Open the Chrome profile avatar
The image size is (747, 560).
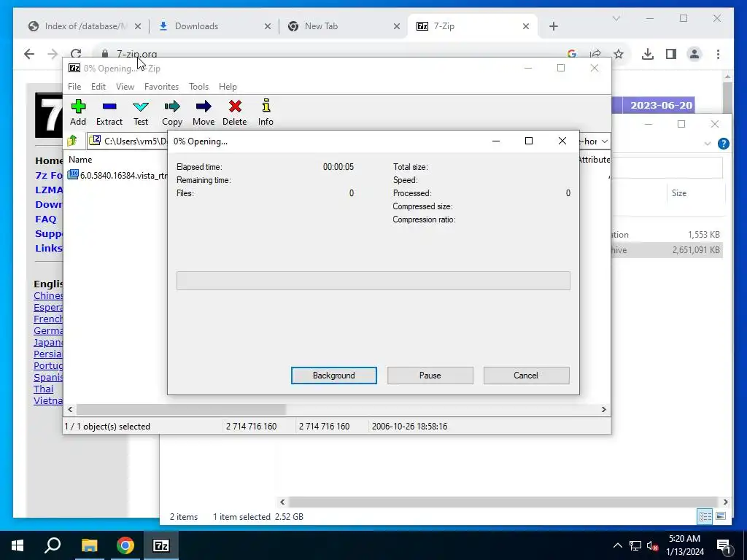point(694,54)
